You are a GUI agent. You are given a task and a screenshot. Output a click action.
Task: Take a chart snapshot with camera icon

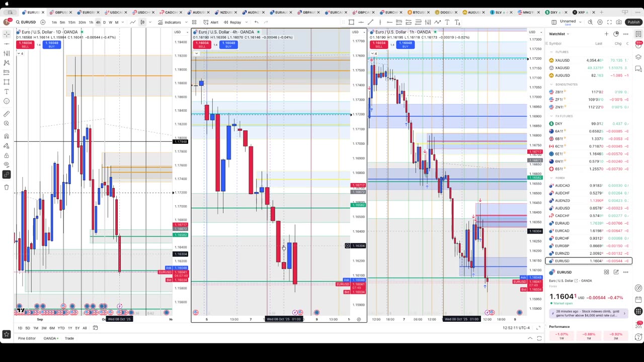pos(619,22)
